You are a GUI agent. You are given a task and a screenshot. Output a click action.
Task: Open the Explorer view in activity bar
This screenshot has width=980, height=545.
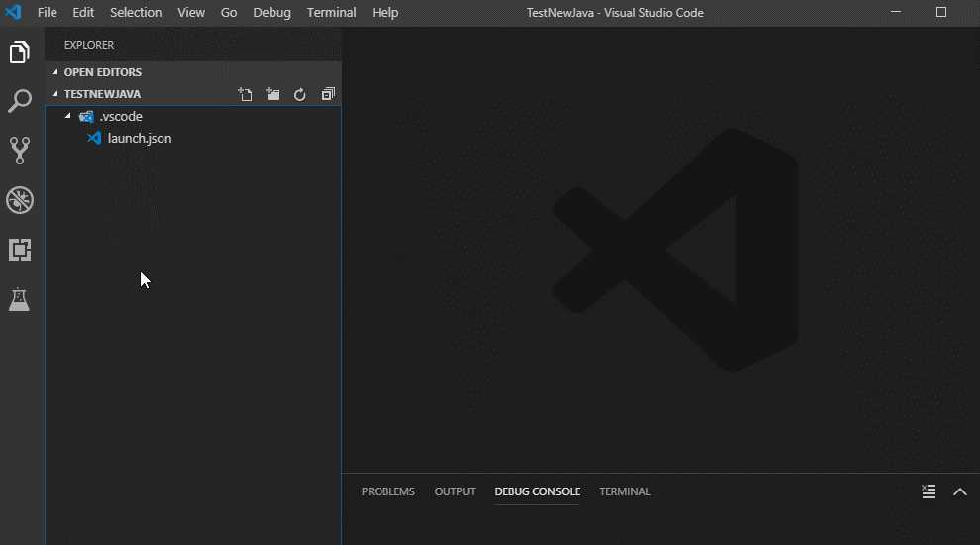pos(20,52)
